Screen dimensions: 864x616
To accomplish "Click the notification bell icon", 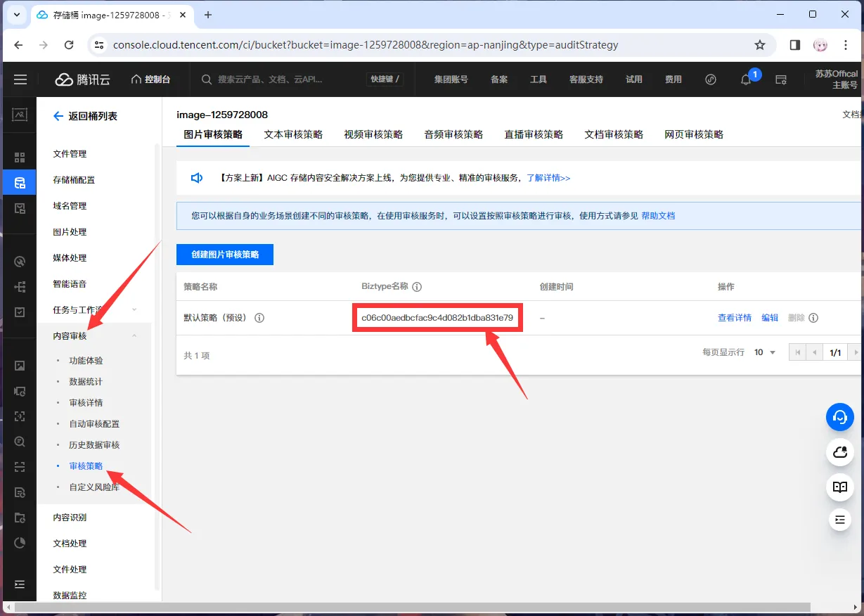I will [746, 79].
